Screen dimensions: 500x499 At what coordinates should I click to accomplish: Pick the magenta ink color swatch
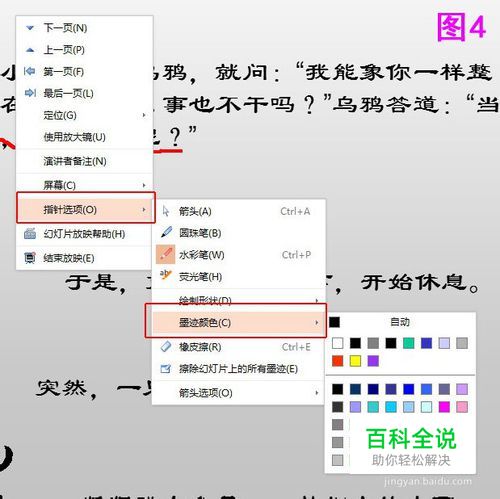(x=444, y=407)
